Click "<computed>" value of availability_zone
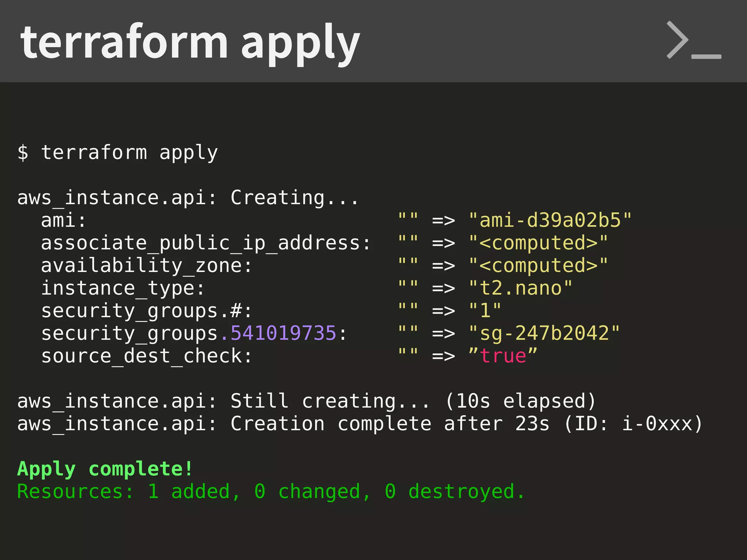The image size is (747, 560). [x=538, y=266]
